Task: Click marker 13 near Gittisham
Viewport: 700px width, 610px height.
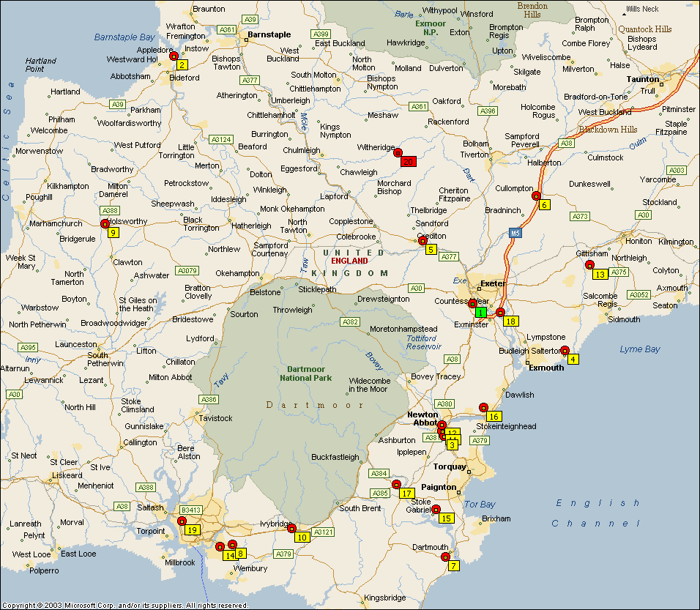Action: tap(599, 274)
